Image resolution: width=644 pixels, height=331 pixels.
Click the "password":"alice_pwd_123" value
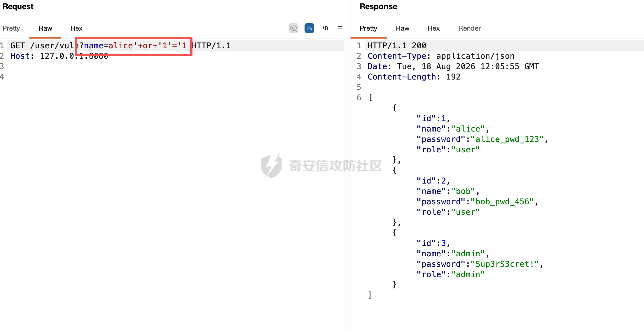coord(507,139)
